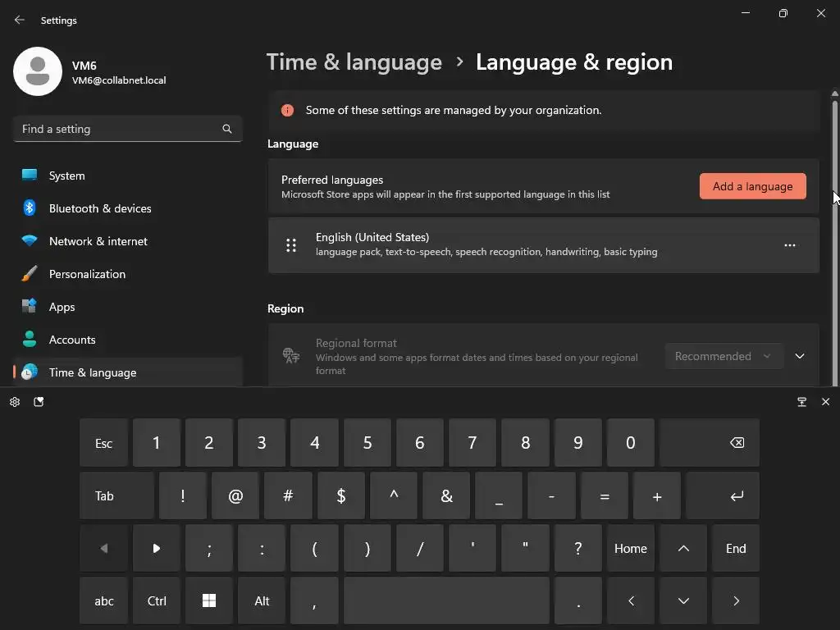Tap the opening parenthesis key
Viewport: 840px width, 630px height.
(x=314, y=549)
